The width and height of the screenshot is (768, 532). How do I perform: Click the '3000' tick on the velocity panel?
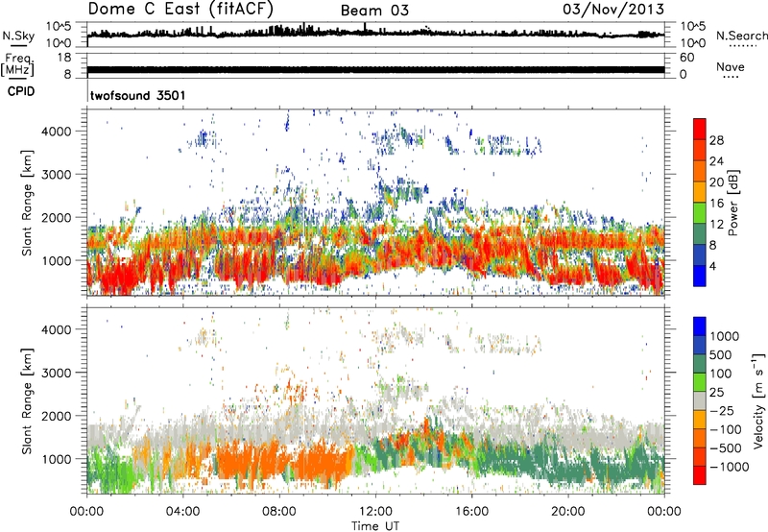(56, 373)
